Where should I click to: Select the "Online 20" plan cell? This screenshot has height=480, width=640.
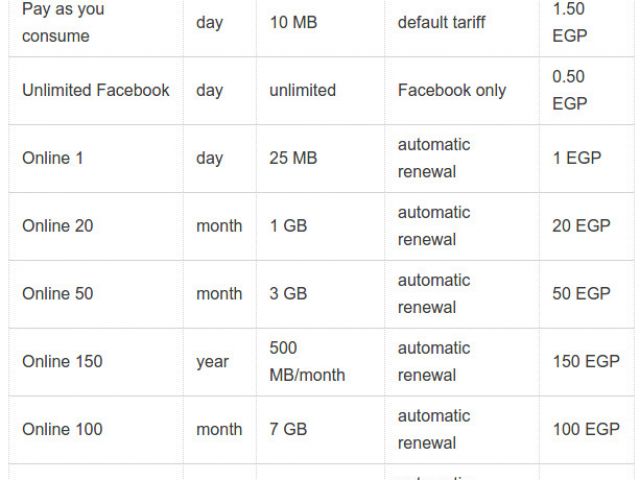[x=58, y=226]
